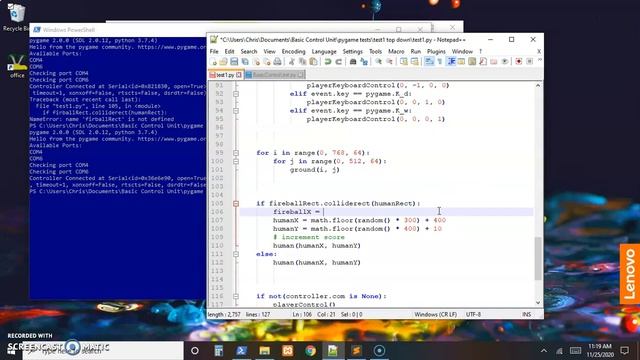Click the Paste toolbar icon
Image resolution: width=640 pixels, height=360 pixels.
(313, 62)
